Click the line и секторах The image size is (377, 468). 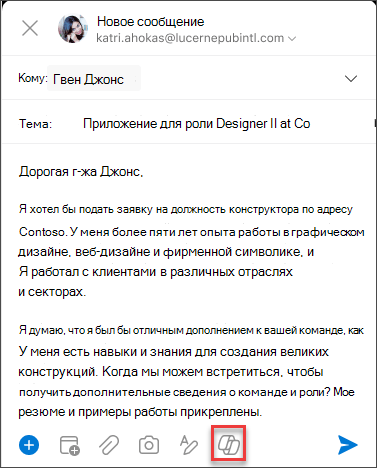coord(52,292)
